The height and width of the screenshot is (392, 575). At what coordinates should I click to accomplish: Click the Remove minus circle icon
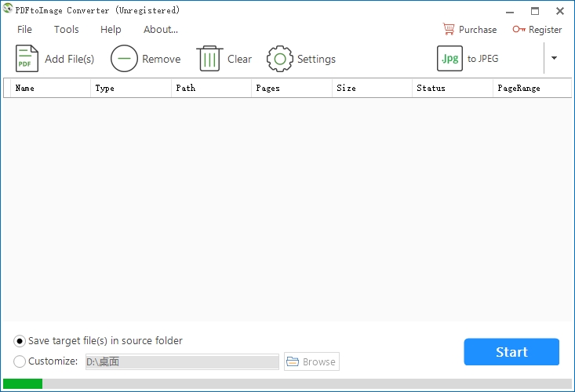click(124, 58)
